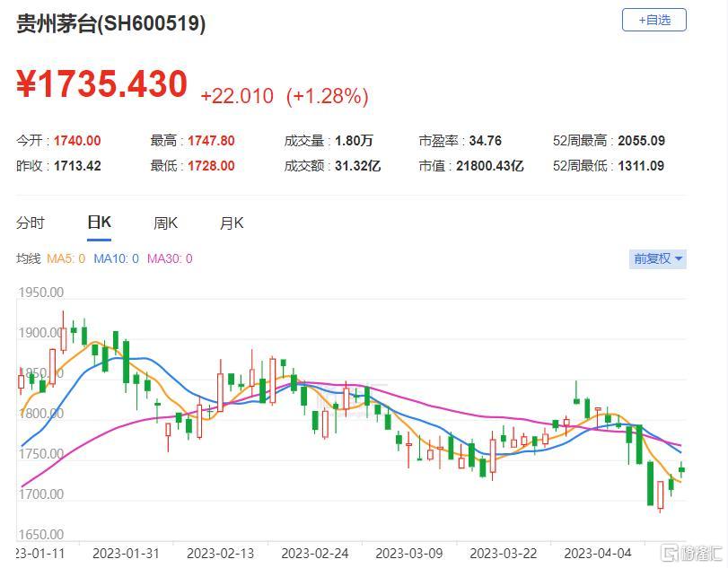Click the 1750.00 price axis label

[x=41, y=453]
